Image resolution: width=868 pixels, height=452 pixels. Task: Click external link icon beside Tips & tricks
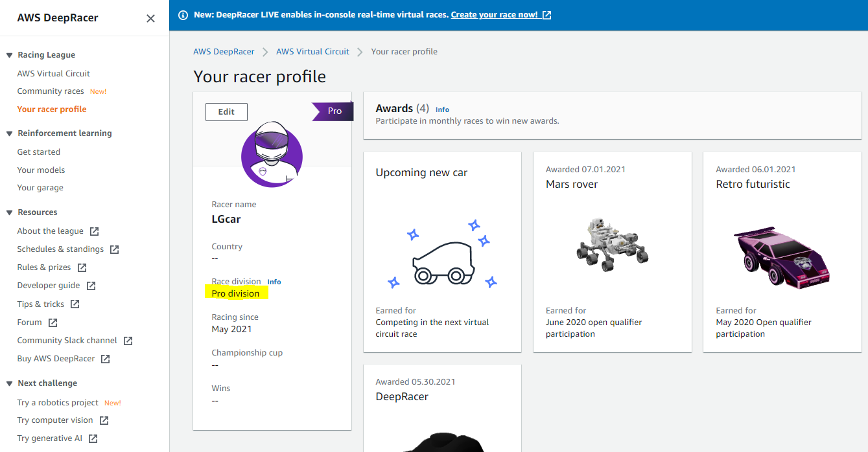(75, 304)
